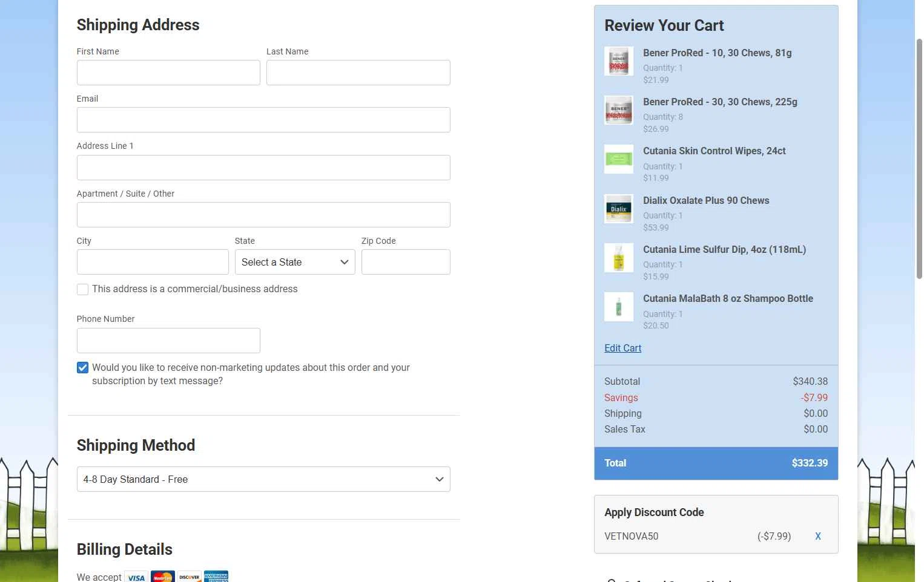Click the Cutania MalaBath Shampoo thumbnail
924x582 pixels.
tap(619, 307)
